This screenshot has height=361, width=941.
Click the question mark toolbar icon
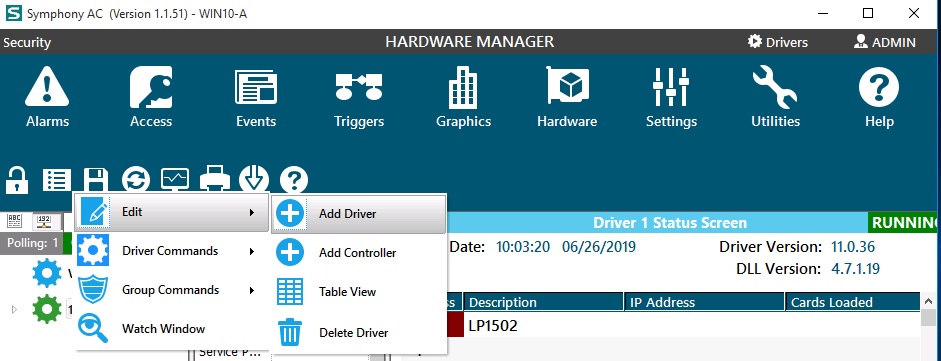coord(293,180)
